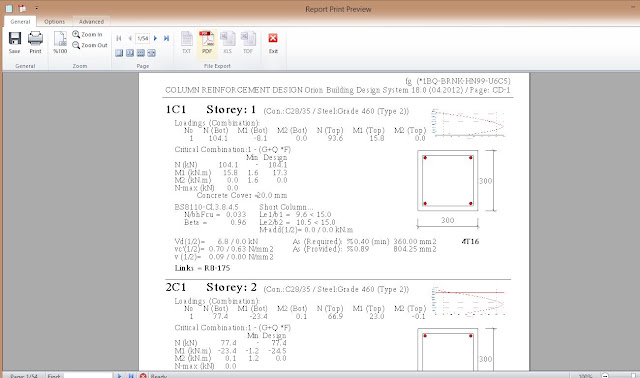Click the 804.25 mm2 provided area value
The height and width of the screenshot is (378, 640).
[x=415, y=249]
